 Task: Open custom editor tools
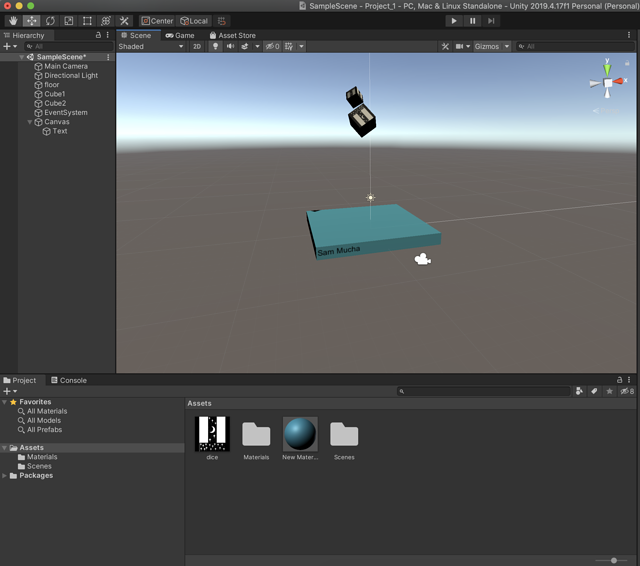click(x=124, y=21)
